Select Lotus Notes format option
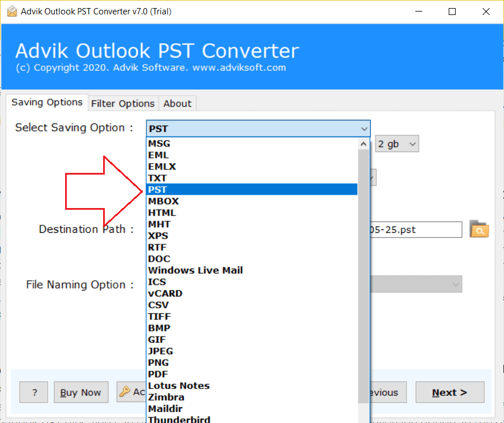Viewport: 504px width, 423px height. [179, 386]
